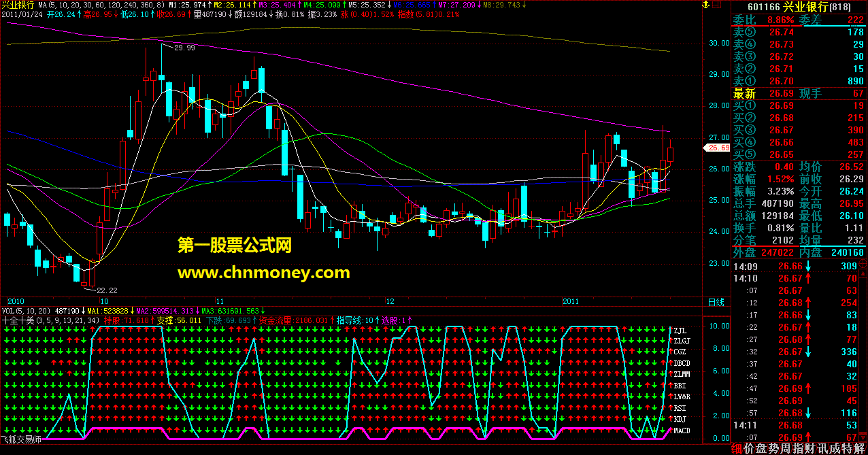The width and height of the screenshot is (868, 455).
Task: Click the MACD indicator row label
Action: point(682,431)
